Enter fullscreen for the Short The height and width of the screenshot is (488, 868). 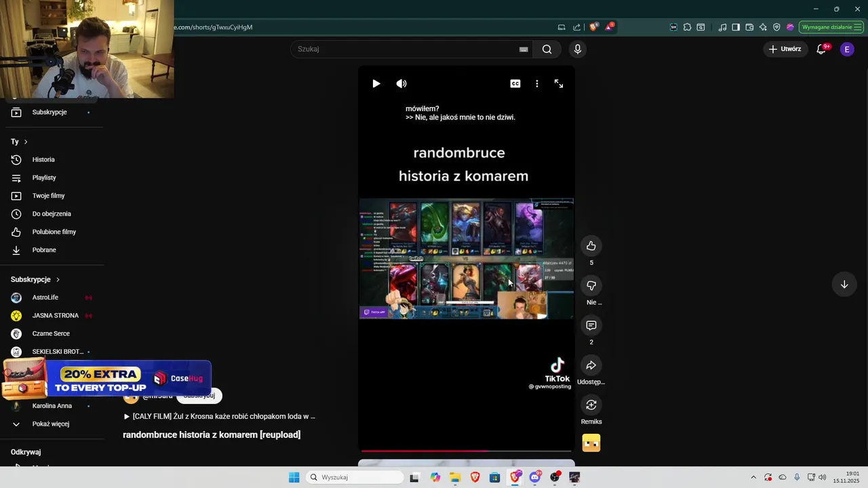point(559,83)
